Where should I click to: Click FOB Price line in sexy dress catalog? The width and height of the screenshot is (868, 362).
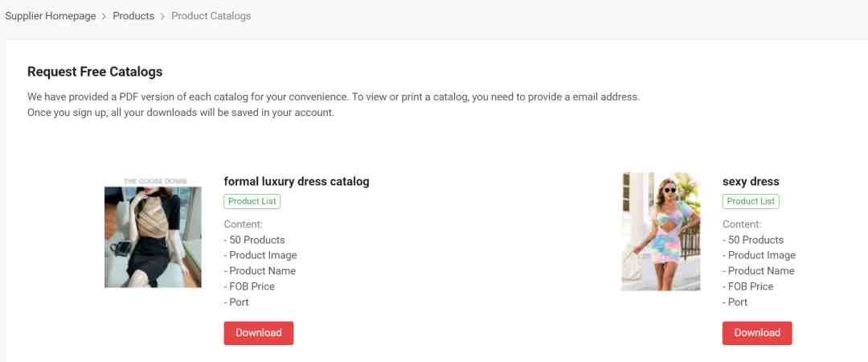(748, 286)
